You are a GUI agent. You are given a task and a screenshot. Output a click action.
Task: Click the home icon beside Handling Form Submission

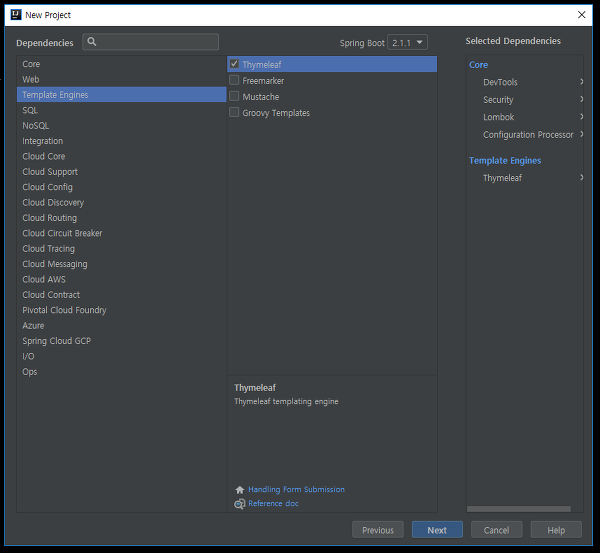click(x=240, y=490)
